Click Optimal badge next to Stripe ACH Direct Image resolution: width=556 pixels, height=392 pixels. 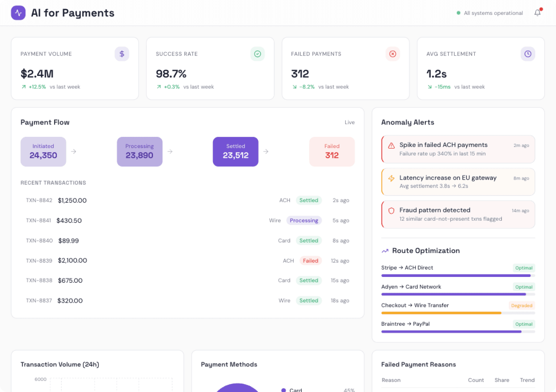pos(524,268)
